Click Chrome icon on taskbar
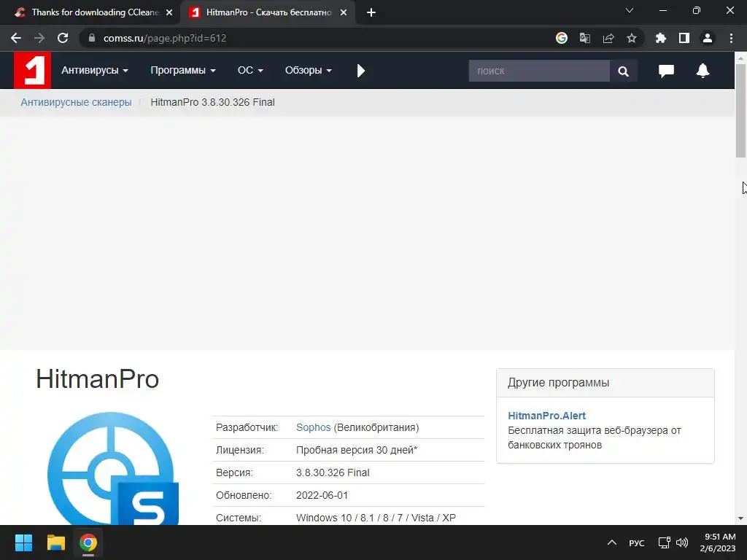The image size is (747, 560). tap(88, 542)
